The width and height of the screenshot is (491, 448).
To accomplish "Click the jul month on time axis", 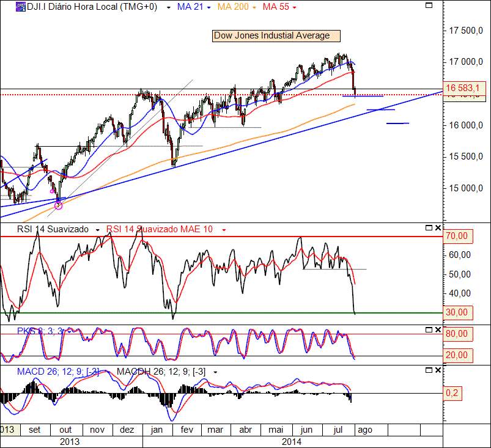I will point(338,430).
